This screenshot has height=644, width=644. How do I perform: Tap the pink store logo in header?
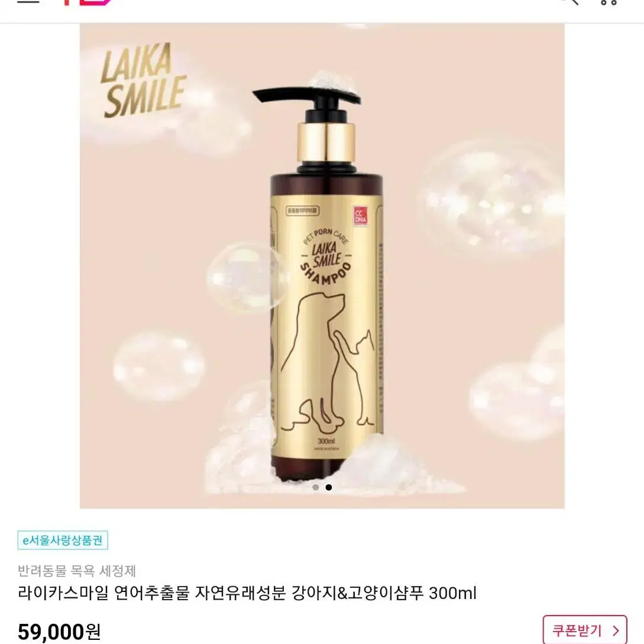click(87, 2)
